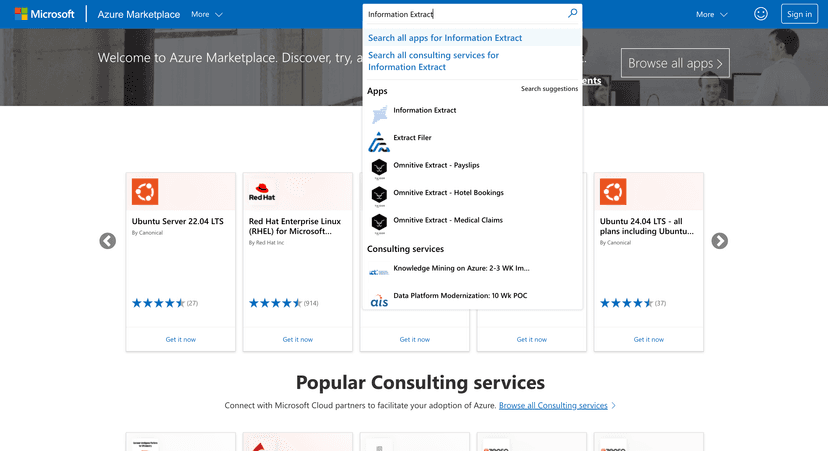Viewport: 828px width, 451px height.
Task: Advance carousel with right arrow button
Action: [719, 241]
